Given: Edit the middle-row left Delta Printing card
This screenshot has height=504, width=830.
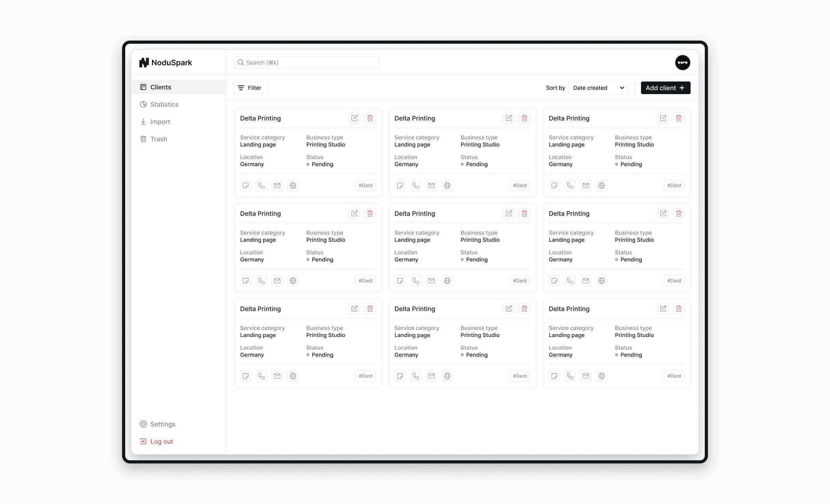Looking at the screenshot, I should 354,213.
